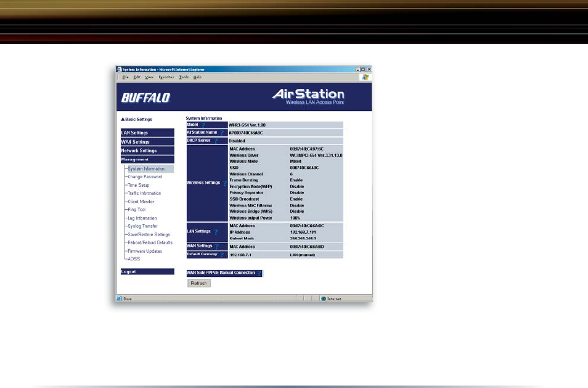The height and width of the screenshot is (388, 588).
Task: Open the Edit menu
Action: click(x=137, y=77)
